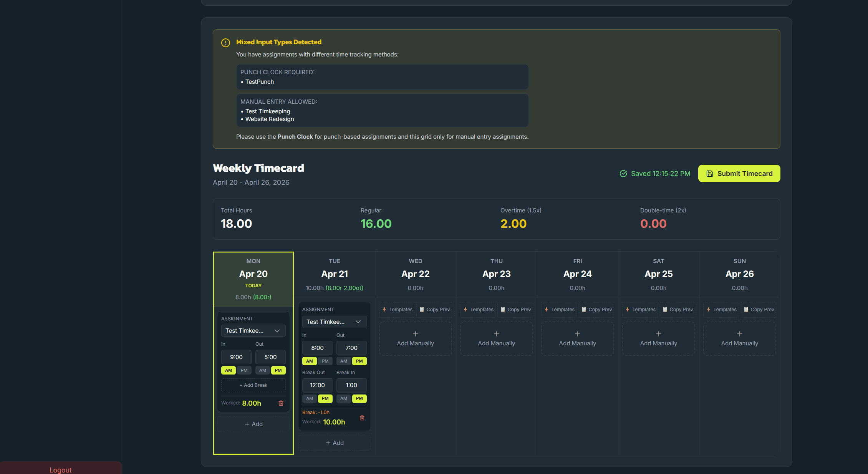Open Tuesday's assignment dropdown
The image size is (868, 474).
(x=335, y=322)
